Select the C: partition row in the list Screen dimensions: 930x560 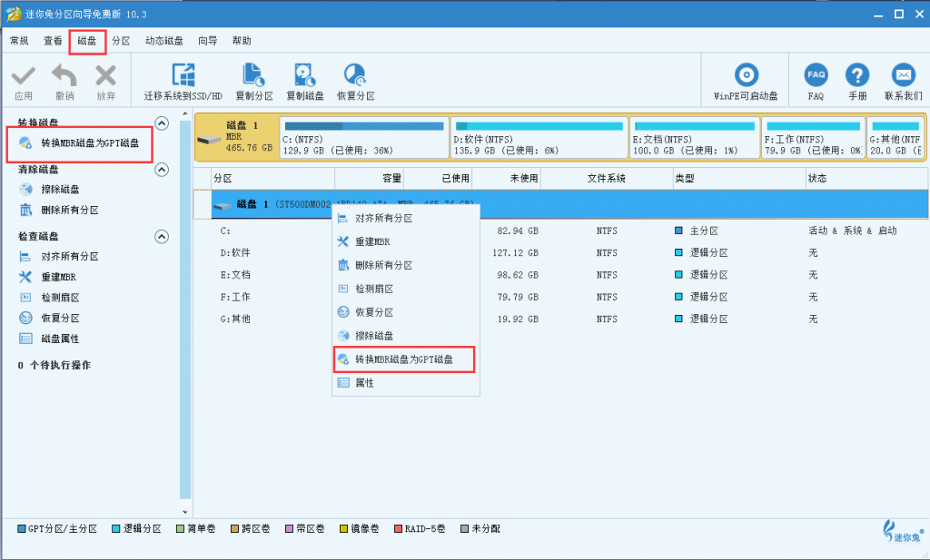(x=569, y=231)
